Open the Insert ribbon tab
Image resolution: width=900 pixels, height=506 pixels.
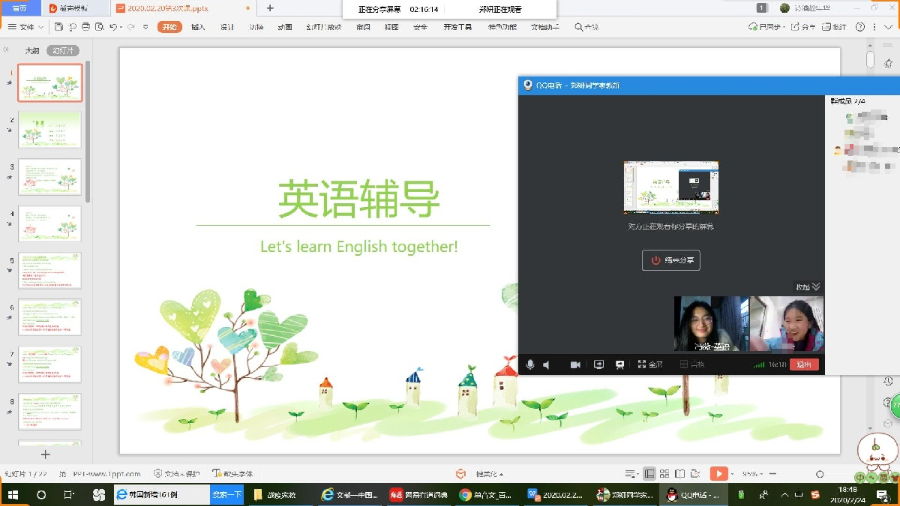tap(198, 27)
